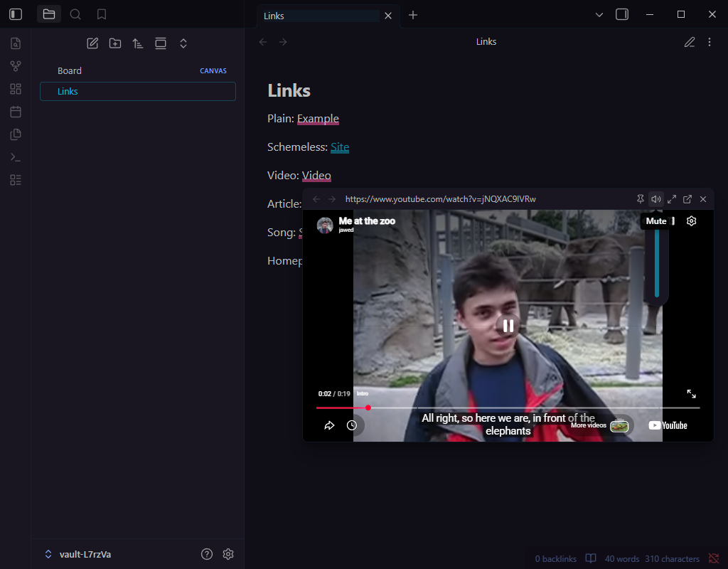Navigate forward in the note pane
The image size is (728, 569).
pos(283,42)
